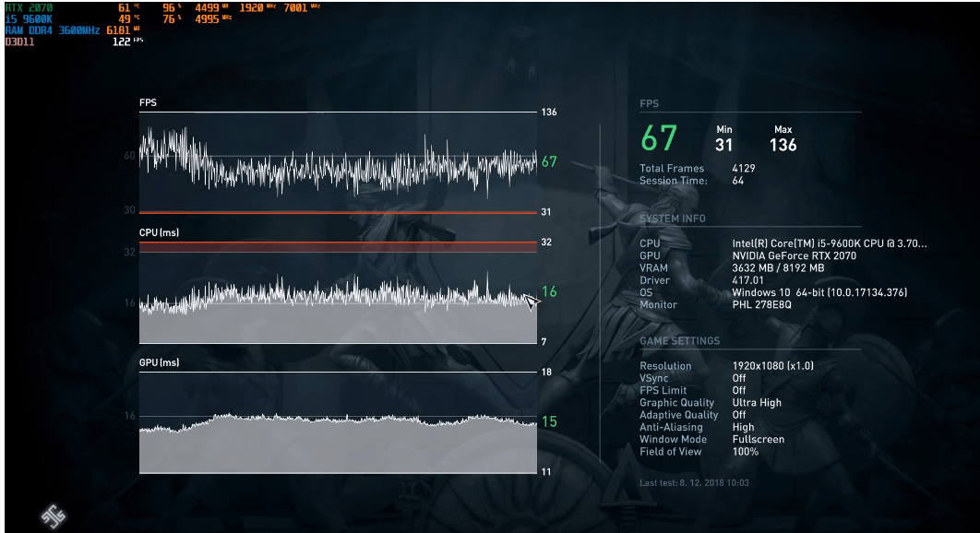Click the SYSTEM INFO section header
980x533 pixels.
673,219
